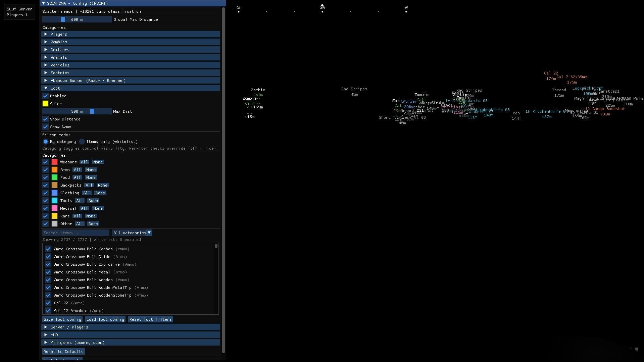Open the blue Clothing color swatch

(54, 193)
